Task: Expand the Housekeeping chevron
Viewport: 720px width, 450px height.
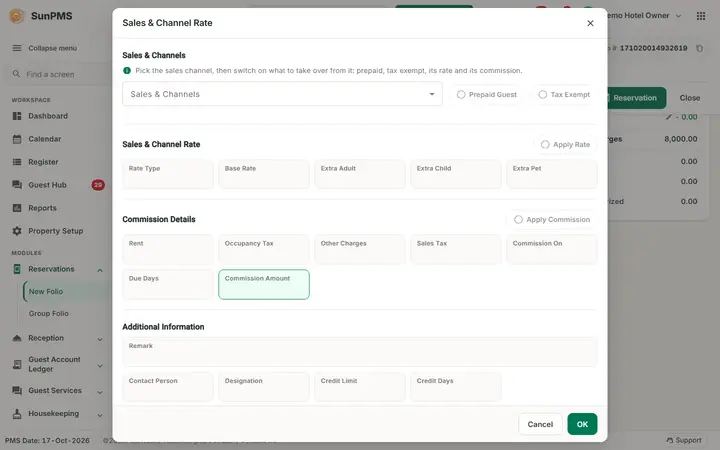Action: click(100, 415)
